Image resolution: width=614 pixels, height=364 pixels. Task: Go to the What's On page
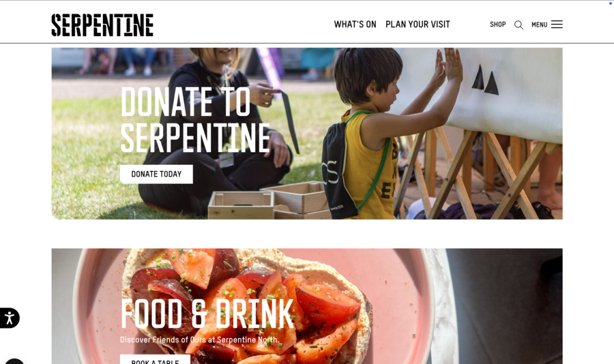point(355,25)
